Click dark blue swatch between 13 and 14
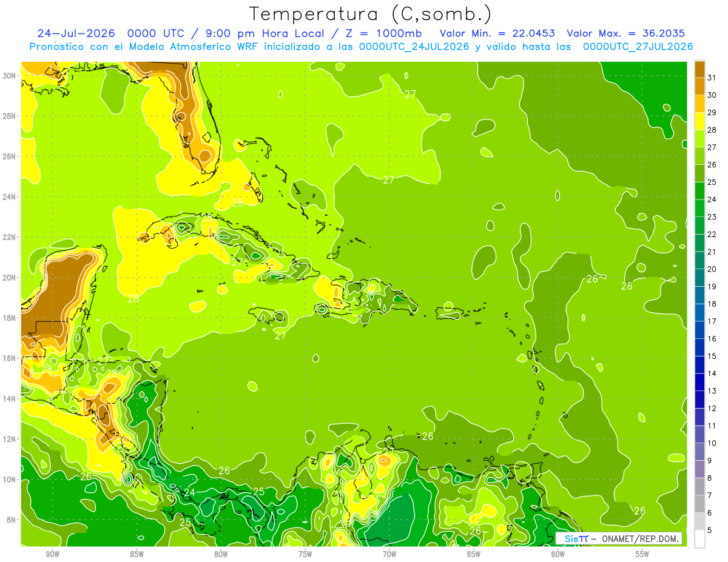The image size is (728, 562). tap(699, 382)
